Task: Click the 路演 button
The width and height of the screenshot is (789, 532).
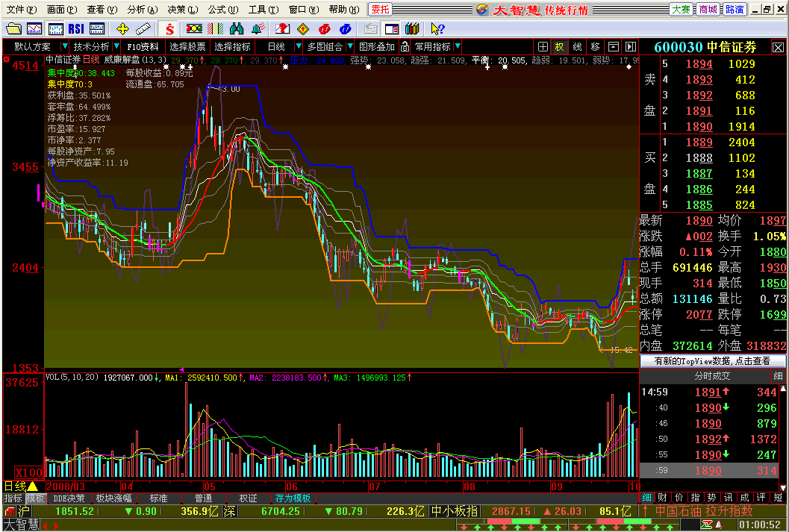Action: (x=735, y=9)
